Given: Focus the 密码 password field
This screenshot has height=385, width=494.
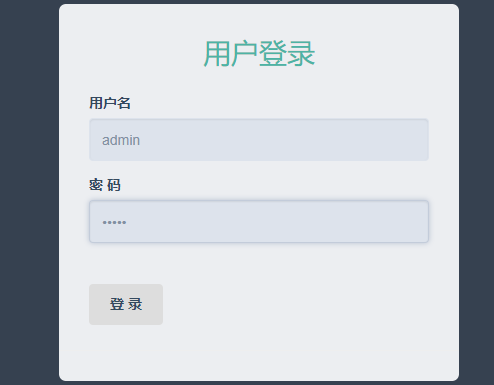Looking at the screenshot, I should [259, 221].
